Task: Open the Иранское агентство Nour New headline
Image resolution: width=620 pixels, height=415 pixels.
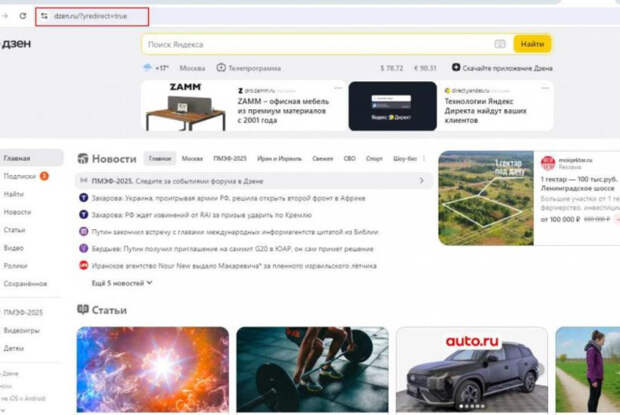Action: [234, 266]
